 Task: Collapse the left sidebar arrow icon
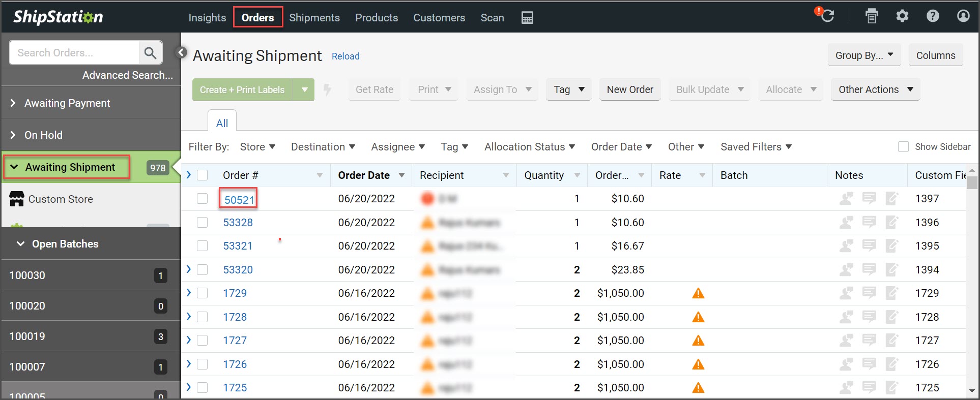click(181, 52)
